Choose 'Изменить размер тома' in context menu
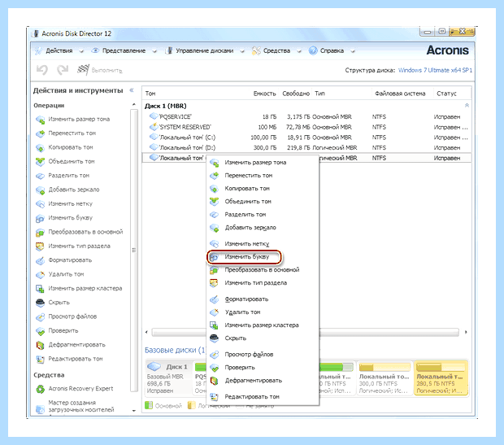The image size is (504, 445). pyautogui.click(x=263, y=163)
